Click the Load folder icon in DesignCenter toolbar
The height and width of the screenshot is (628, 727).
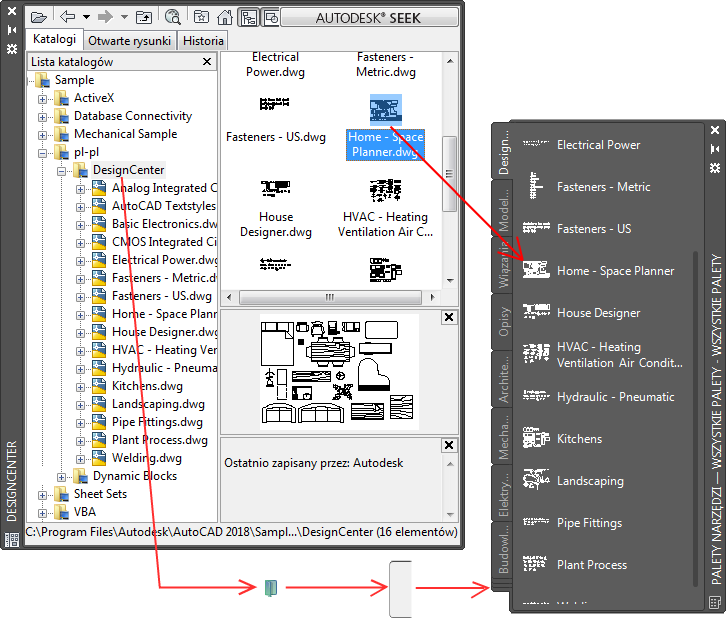coord(38,18)
